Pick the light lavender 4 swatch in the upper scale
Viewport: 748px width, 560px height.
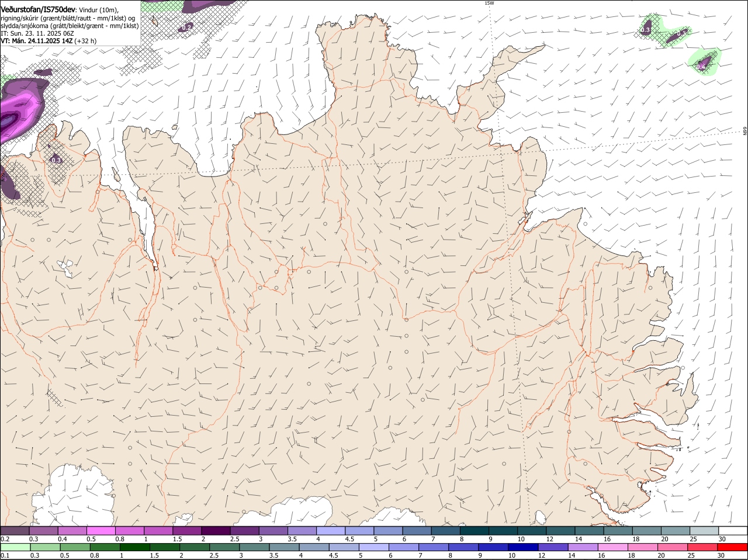pyautogui.click(x=331, y=530)
